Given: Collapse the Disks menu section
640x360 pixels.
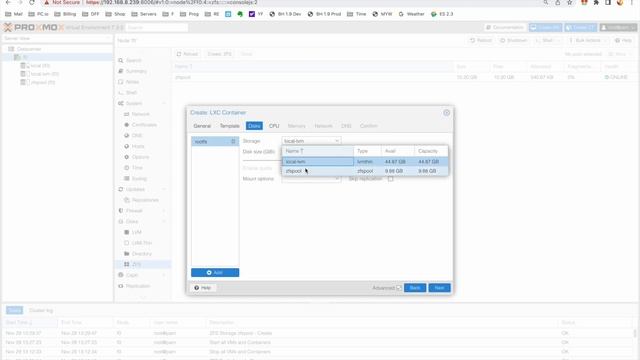Looking at the screenshot, I should (x=164, y=222).
